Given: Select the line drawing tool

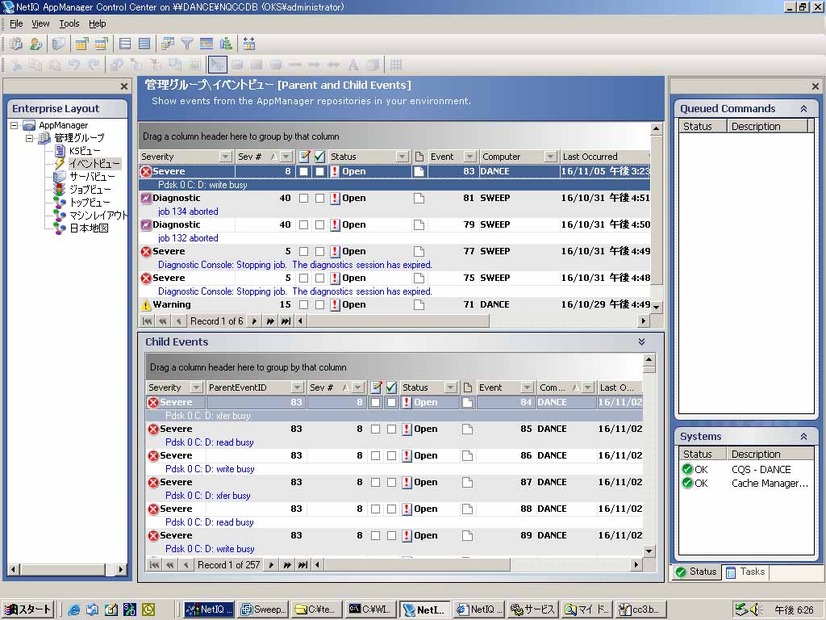Looking at the screenshot, I should tap(295, 65).
